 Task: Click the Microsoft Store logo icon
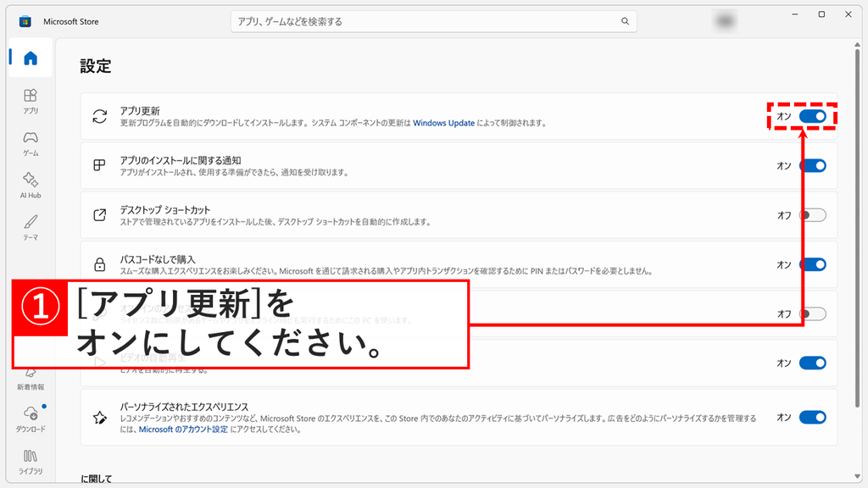point(25,21)
